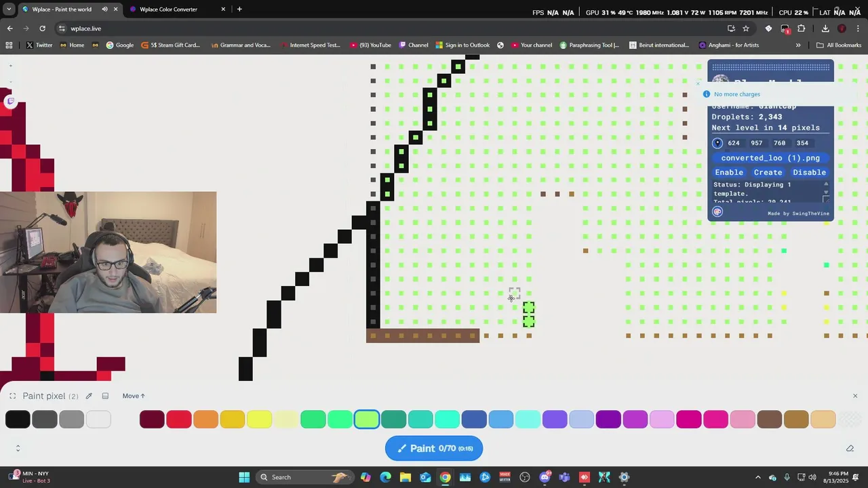Image resolution: width=868 pixels, height=488 pixels.
Task: Select the black color swatch
Action: [x=18, y=420]
